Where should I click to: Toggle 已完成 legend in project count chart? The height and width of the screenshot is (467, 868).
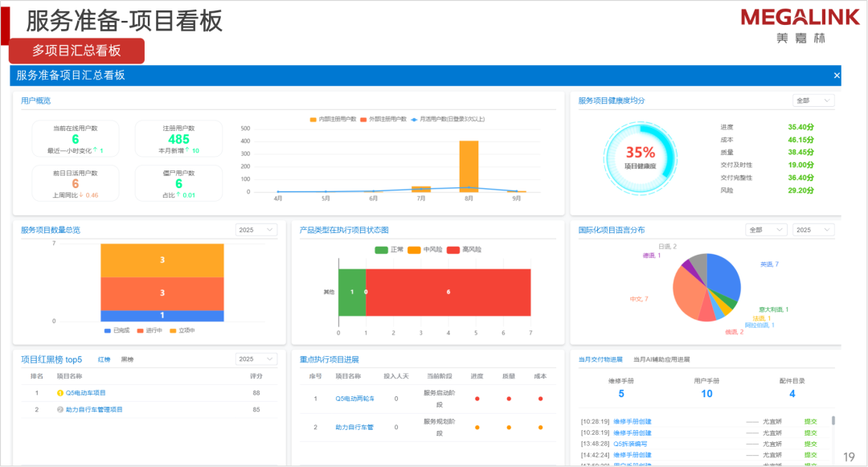[117, 330]
